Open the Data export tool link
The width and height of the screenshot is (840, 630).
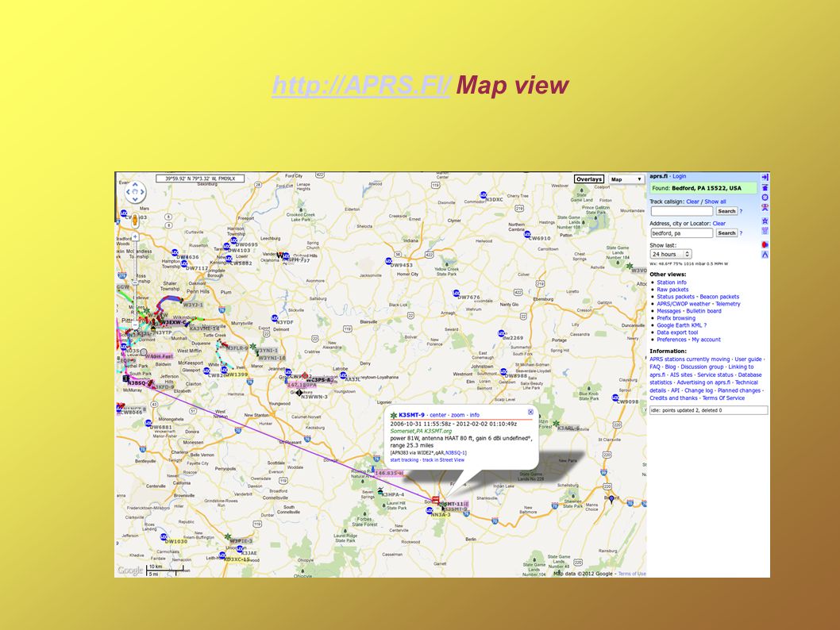click(678, 332)
